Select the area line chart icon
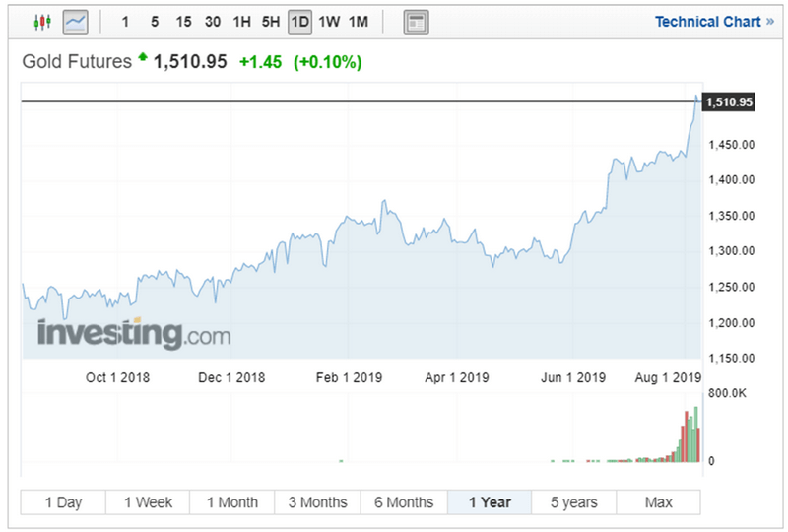The image size is (788, 532). 75,21
